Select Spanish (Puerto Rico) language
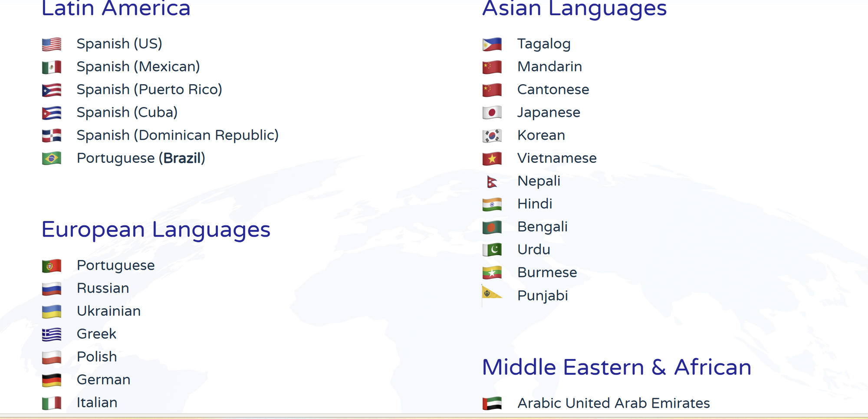 (x=149, y=89)
